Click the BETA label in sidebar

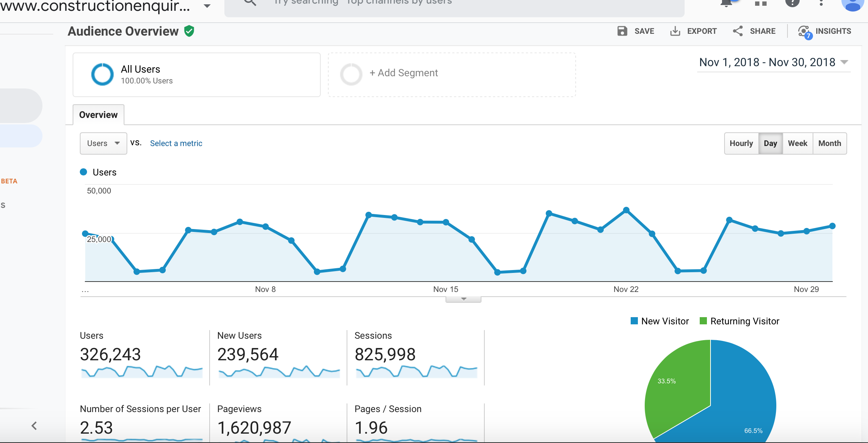pos(9,181)
